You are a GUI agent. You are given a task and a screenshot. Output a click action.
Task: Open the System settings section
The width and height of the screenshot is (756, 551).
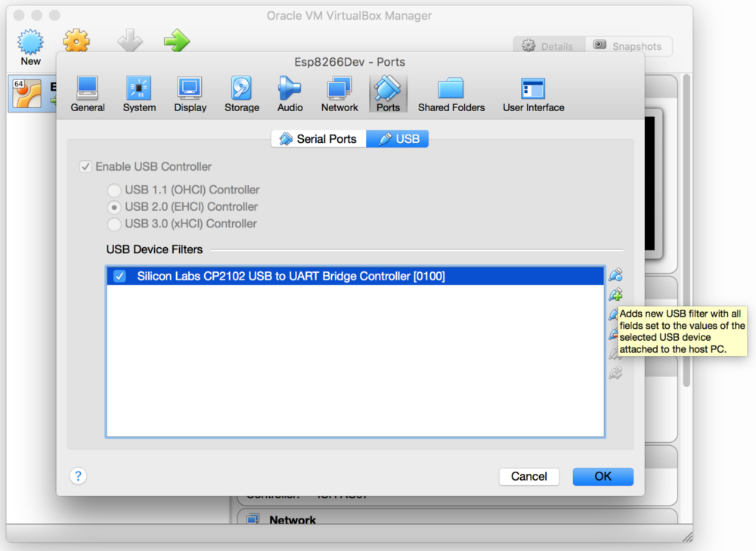click(x=139, y=94)
